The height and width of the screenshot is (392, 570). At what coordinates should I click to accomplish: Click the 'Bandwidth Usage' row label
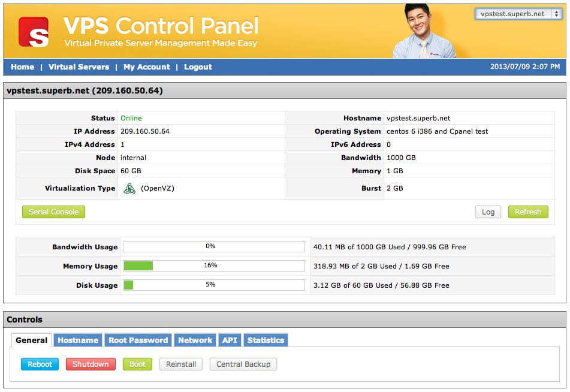(x=85, y=247)
